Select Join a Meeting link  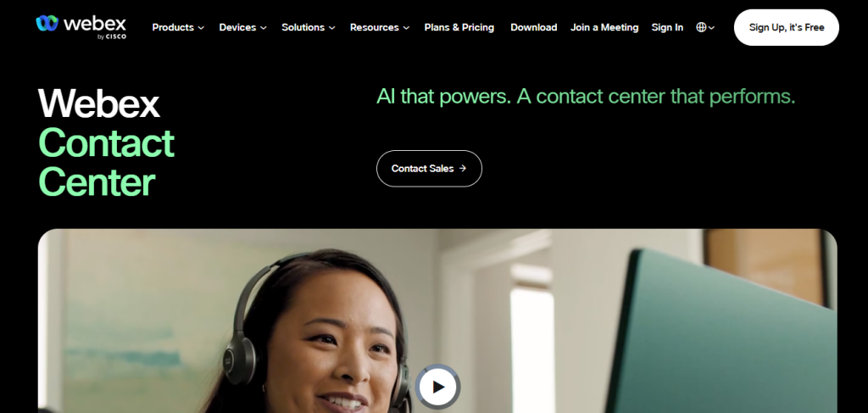[604, 27]
